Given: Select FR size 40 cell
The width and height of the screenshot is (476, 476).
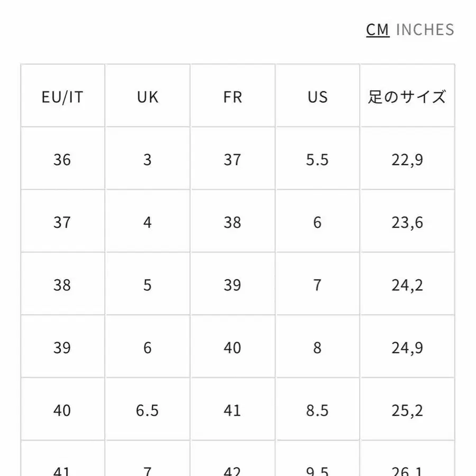Looking at the screenshot, I should (x=233, y=347).
